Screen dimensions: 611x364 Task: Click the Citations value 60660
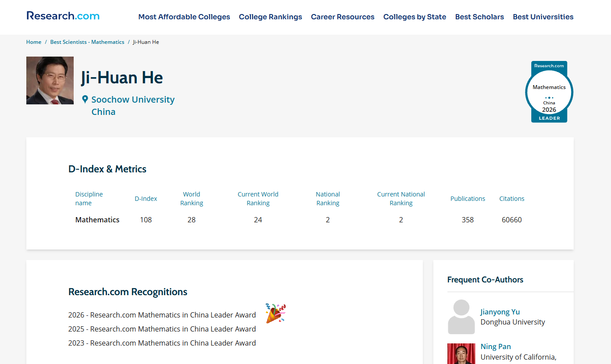click(512, 220)
